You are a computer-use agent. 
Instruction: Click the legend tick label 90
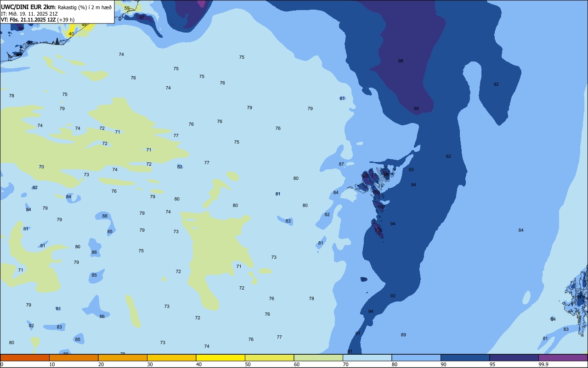click(444, 364)
